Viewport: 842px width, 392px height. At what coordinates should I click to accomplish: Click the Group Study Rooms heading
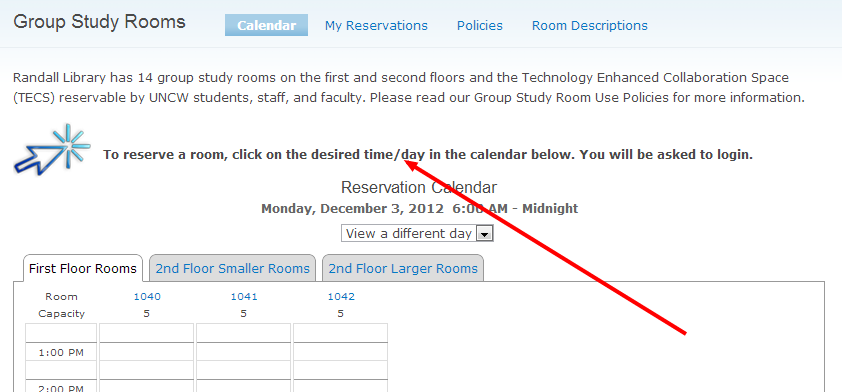pyautogui.click(x=99, y=22)
